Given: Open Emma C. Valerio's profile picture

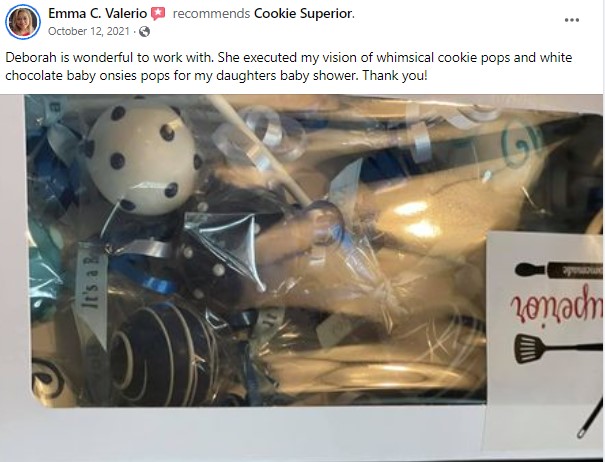Looking at the screenshot, I should click(x=23, y=22).
